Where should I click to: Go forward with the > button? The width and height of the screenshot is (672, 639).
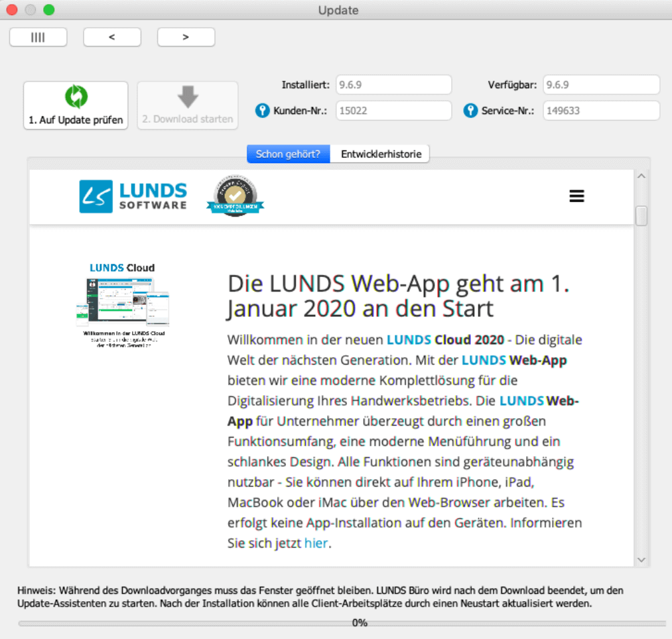tap(186, 37)
